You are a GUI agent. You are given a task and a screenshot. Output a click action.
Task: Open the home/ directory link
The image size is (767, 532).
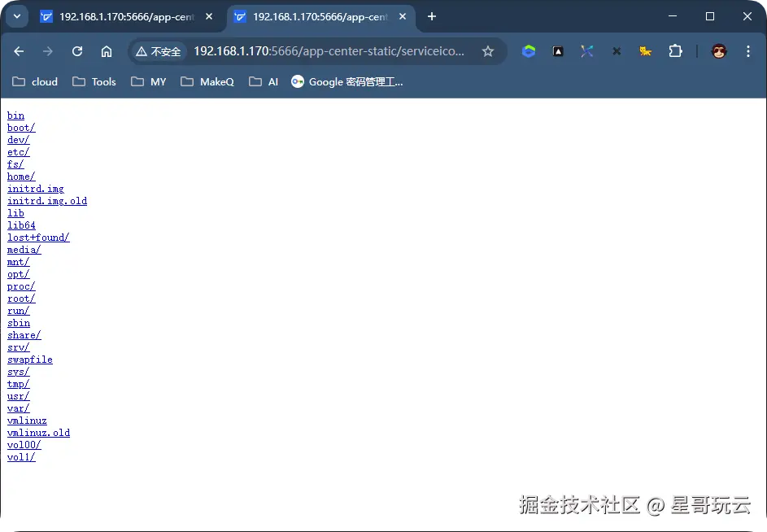21,177
